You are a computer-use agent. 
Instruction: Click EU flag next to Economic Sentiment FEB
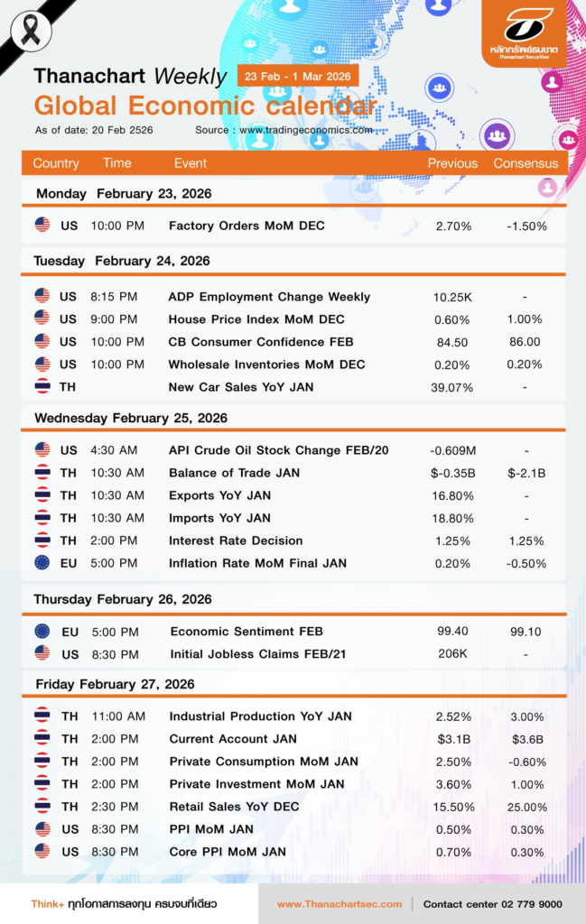[42, 631]
